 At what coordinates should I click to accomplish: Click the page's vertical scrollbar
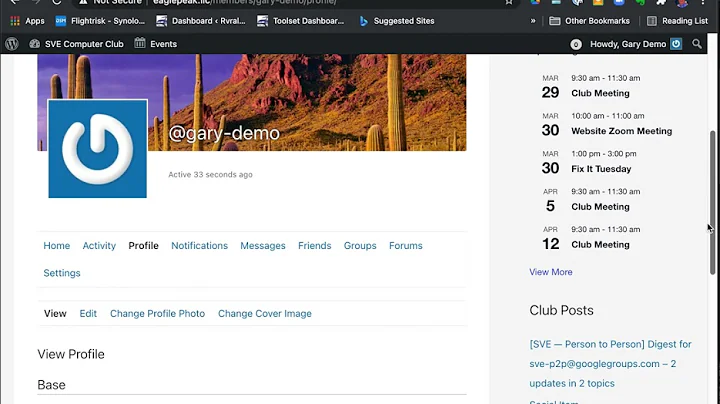(713, 200)
